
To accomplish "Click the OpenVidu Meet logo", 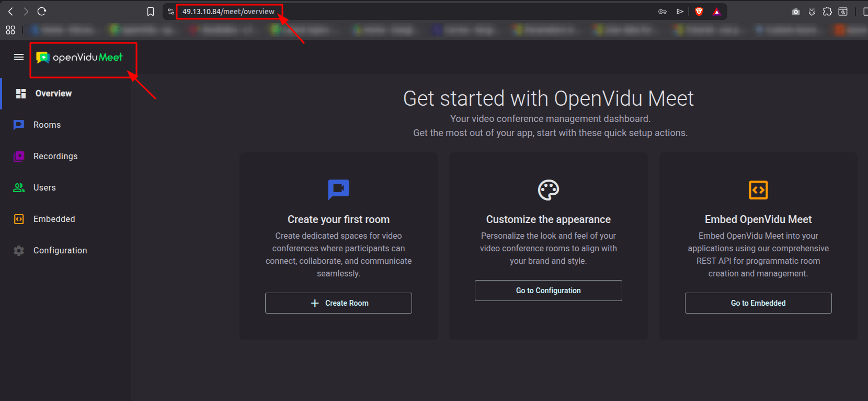I will click(x=79, y=57).
